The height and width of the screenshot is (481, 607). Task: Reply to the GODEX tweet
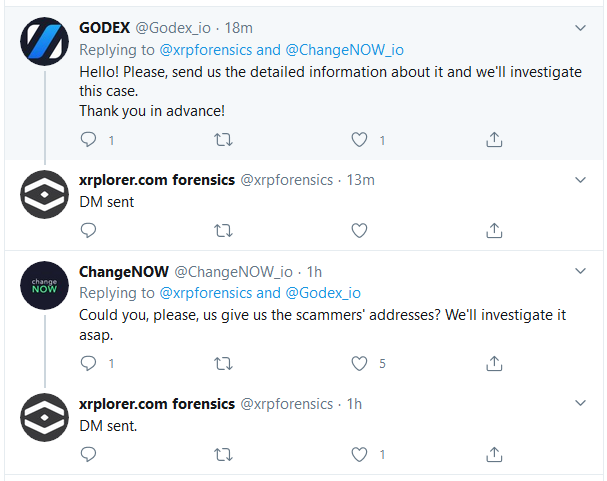click(x=88, y=141)
